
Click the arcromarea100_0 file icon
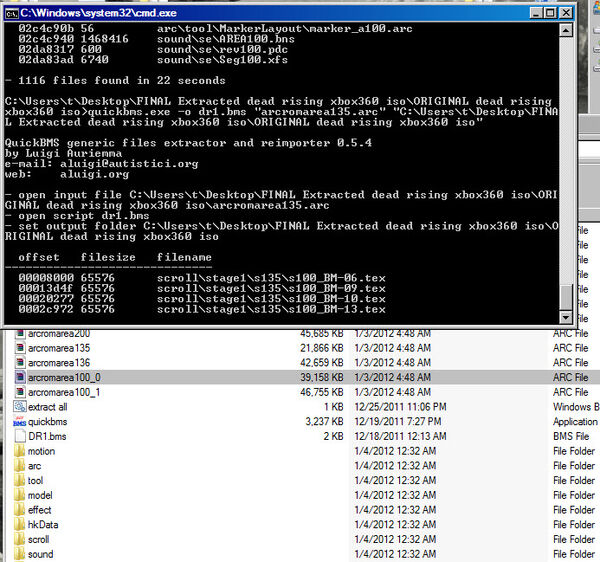[20, 378]
